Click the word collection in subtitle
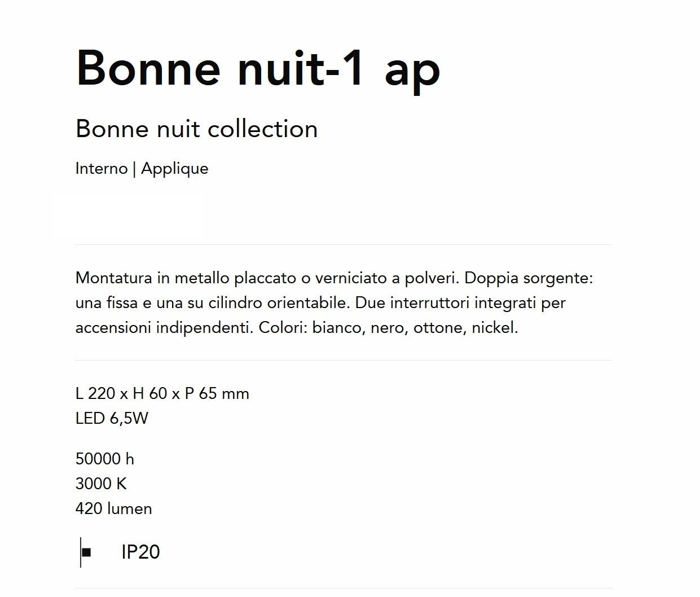Image resolution: width=700 pixels, height=597 pixels. pyautogui.click(x=263, y=129)
